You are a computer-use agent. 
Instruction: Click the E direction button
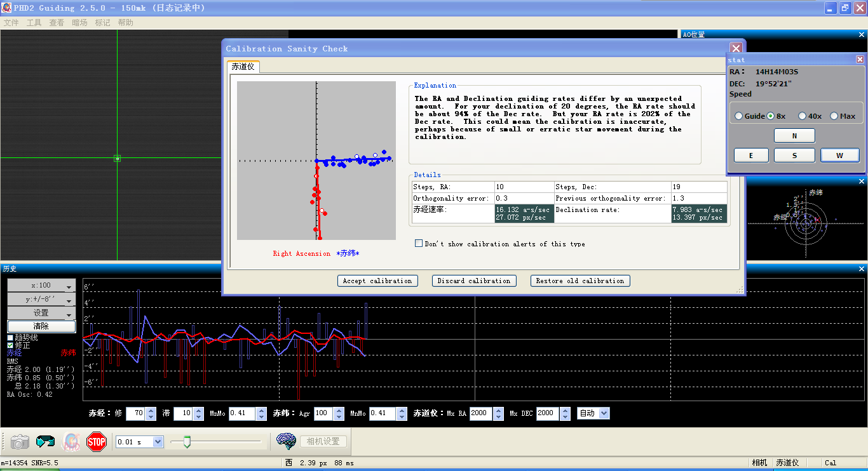[750, 155]
